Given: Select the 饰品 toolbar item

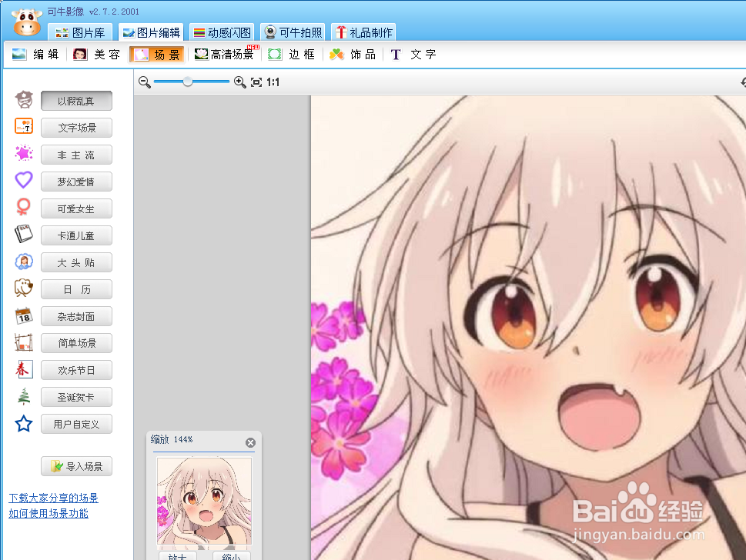Looking at the screenshot, I should pyautogui.click(x=353, y=55).
